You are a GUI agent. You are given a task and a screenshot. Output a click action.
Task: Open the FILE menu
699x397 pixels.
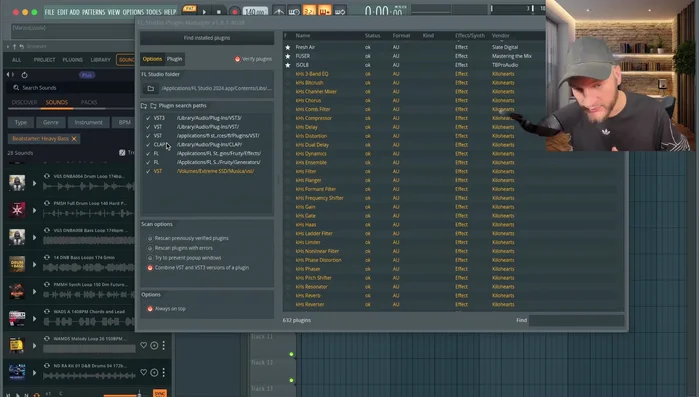[49, 12]
